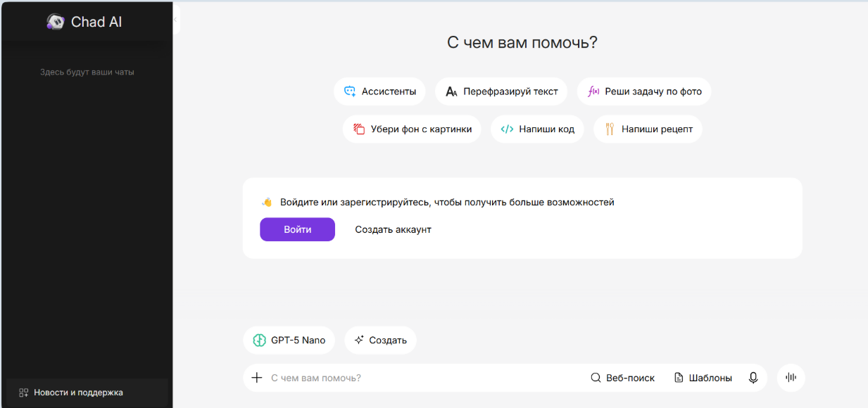
Task: Open the Шаблоны templates menu
Action: [x=703, y=378]
